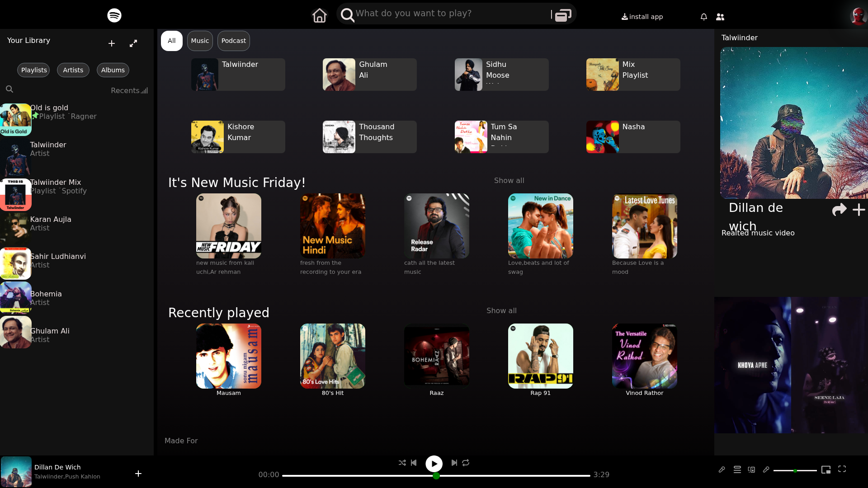Open Talwiinder shortcut card
Image resolution: width=868 pixels, height=488 pixels.
[x=238, y=75]
